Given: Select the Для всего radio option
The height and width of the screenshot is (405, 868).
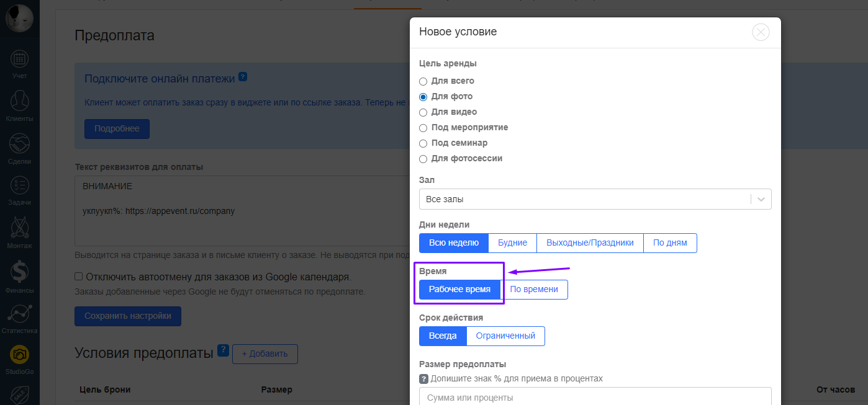Looking at the screenshot, I should coord(423,81).
